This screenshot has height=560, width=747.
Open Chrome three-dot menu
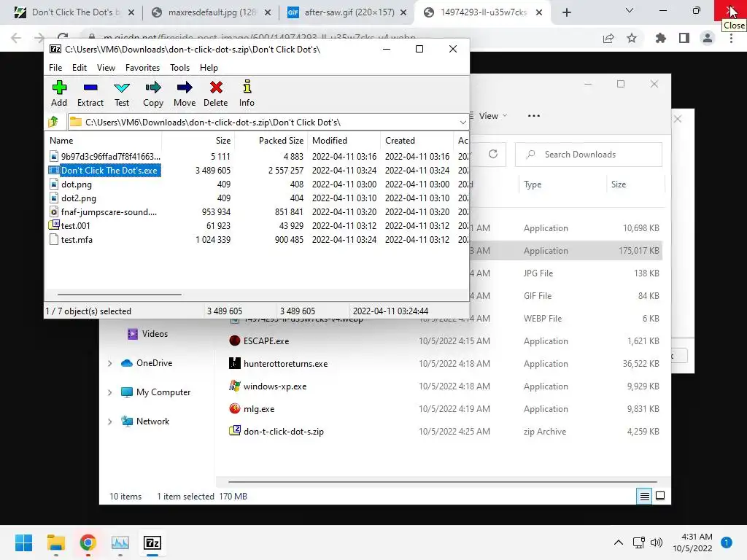[731, 38]
